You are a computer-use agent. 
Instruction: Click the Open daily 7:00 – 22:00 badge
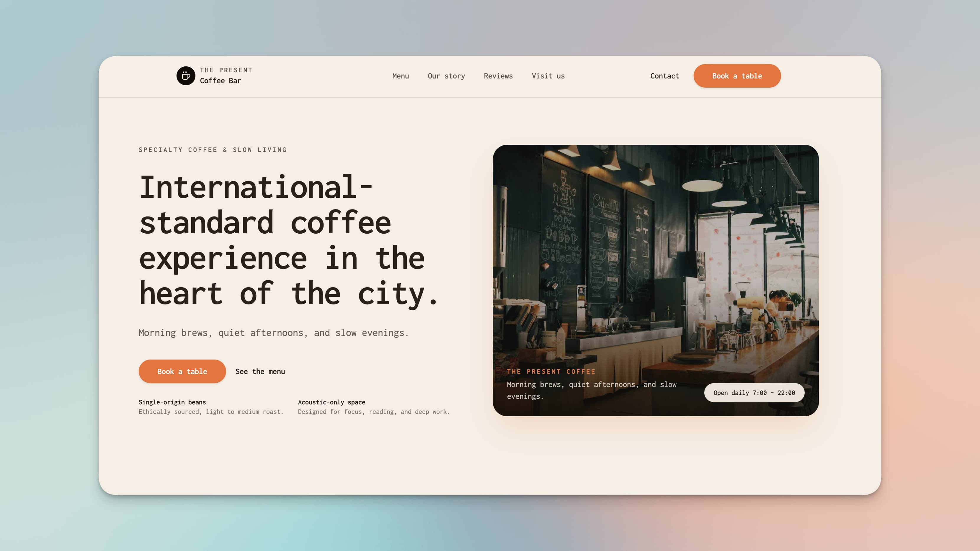point(754,392)
